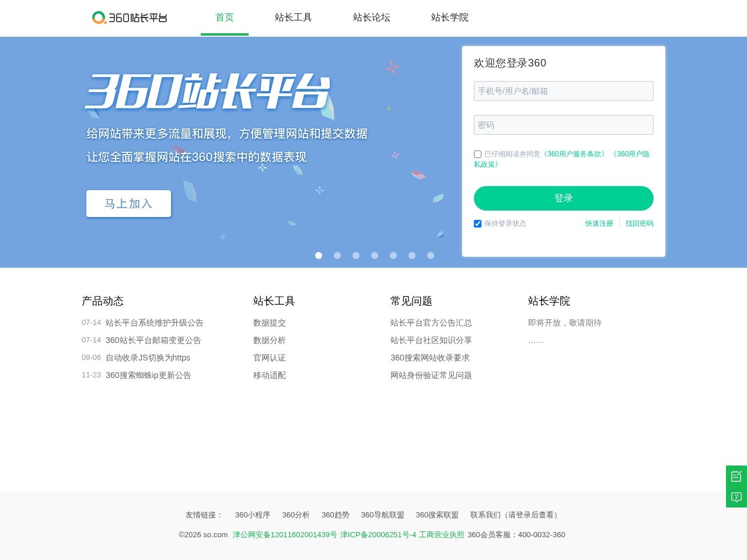Image resolution: width=747 pixels, height=560 pixels.
Task: Switch to the 站长工具 nav tab
Action: coord(293,17)
